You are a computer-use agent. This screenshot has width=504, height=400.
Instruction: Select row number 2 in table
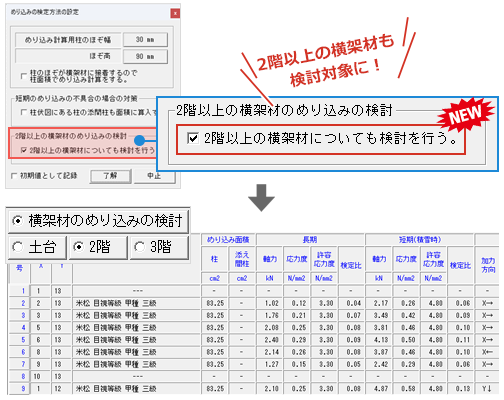coord(19,303)
